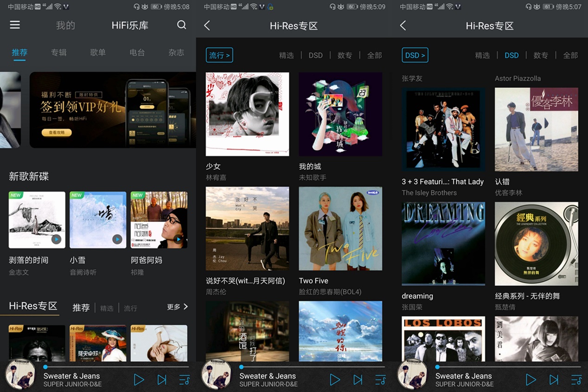This screenshot has width=588, height=392.
Task: Toggle play on the home screen's Sweater & Jeans player
Action: 139,380
